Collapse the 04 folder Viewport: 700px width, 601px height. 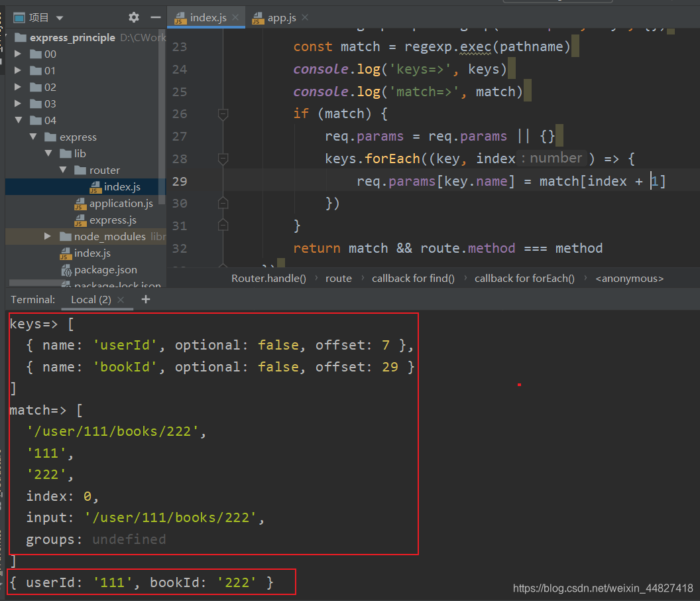[x=19, y=120]
